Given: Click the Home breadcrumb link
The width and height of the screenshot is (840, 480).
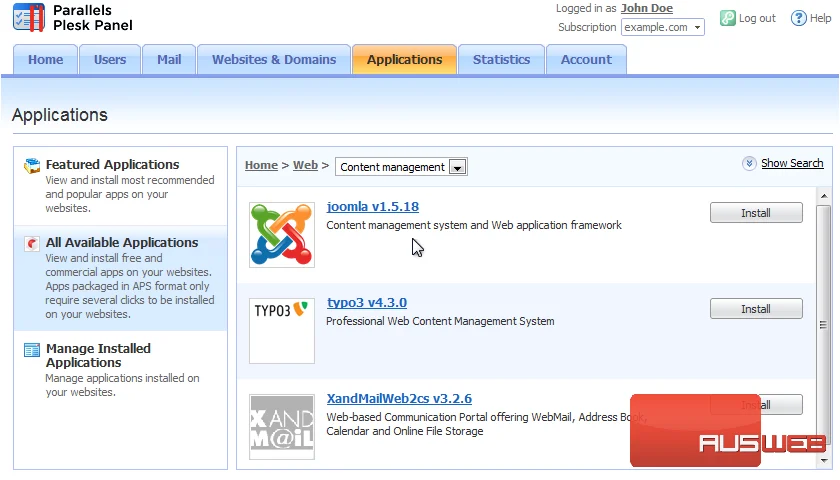Looking at the screenshot, I should [x=261, y=166].
